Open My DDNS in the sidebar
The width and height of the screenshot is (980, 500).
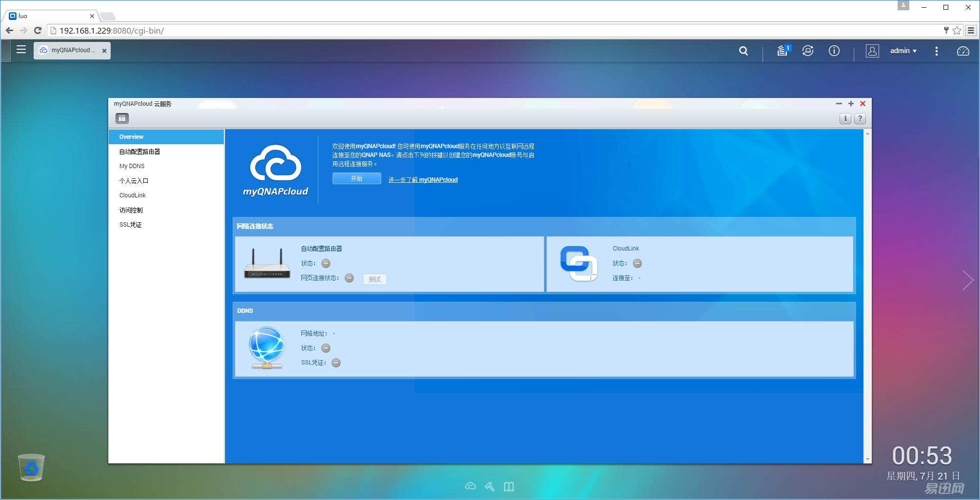166,166
